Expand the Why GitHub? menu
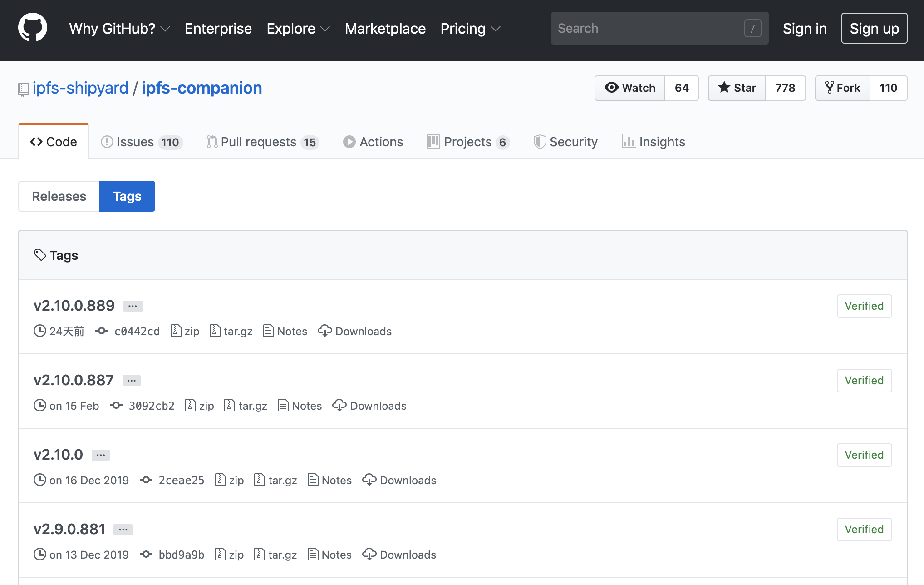The width and height of the screenshot is (924, 585). (x=119, y=28)
